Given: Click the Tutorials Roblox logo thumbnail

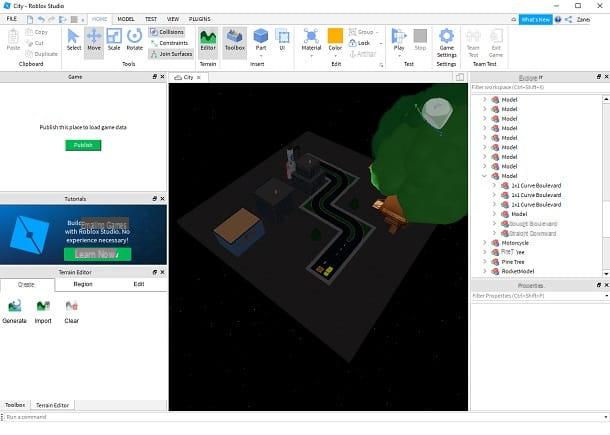Looking at the screenshot, I should [x=30, y=234].
